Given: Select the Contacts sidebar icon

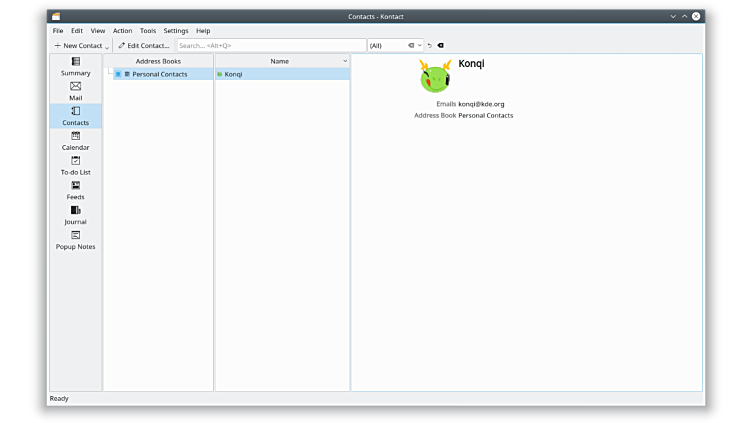Looking at the screenshot, I should pyautogui.click(x=75, y=116).
